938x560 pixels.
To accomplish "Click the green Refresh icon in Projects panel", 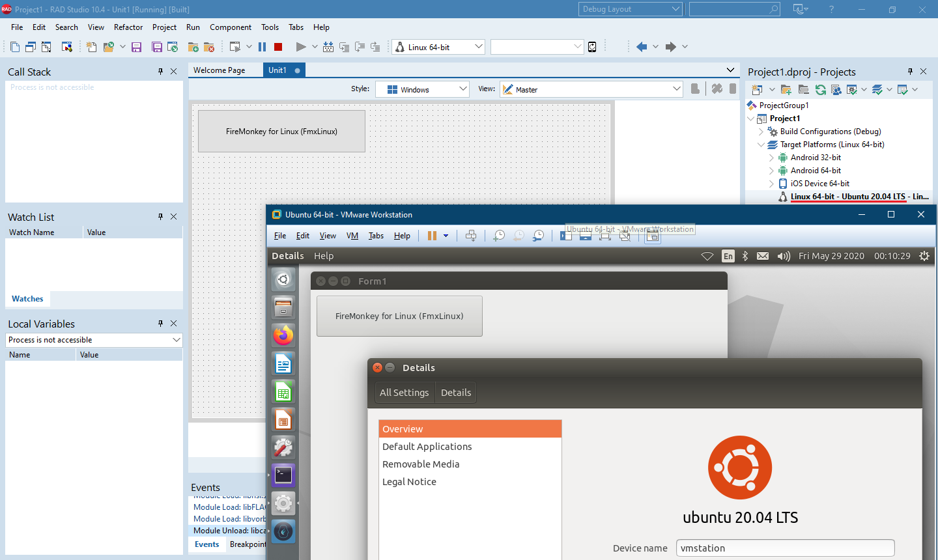I will pyautogui.click(x=821, y=90).
